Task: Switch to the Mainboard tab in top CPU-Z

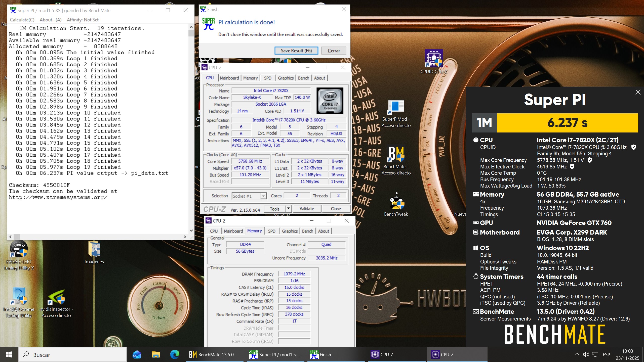Action: click(229, 78)
